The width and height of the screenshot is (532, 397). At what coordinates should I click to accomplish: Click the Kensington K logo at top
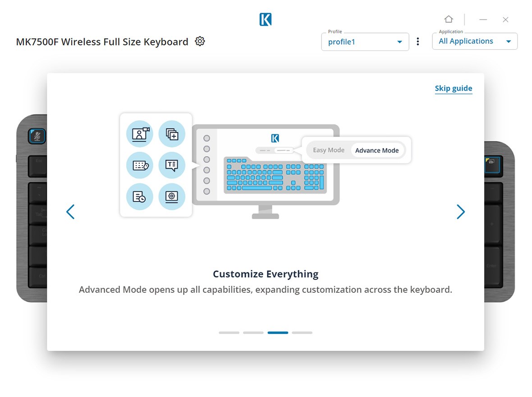coord(265,19)
